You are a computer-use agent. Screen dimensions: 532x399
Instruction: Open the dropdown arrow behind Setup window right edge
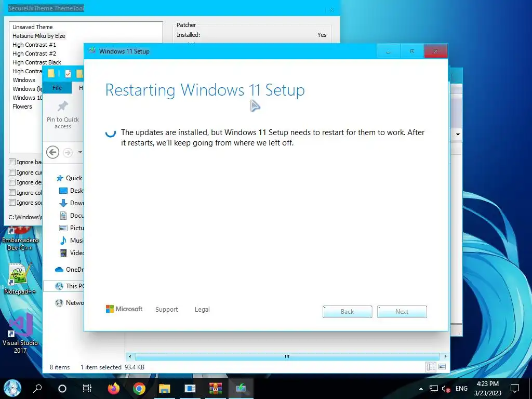point(458,135)
